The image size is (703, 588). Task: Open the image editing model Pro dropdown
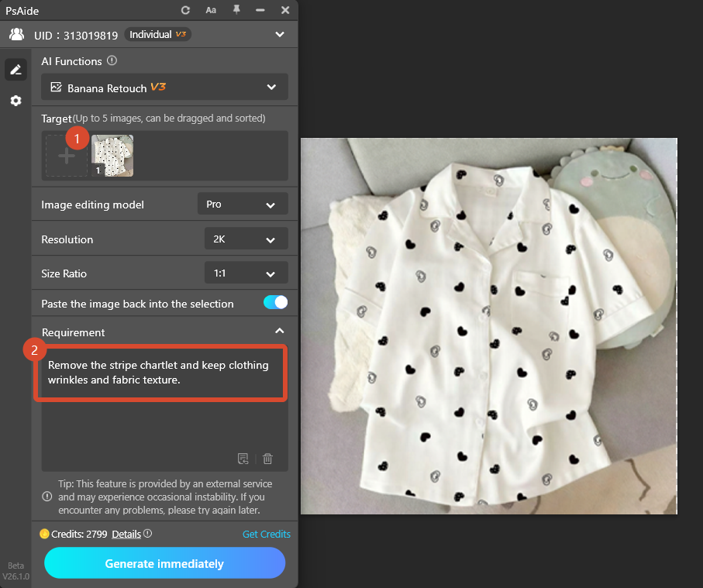243,204
